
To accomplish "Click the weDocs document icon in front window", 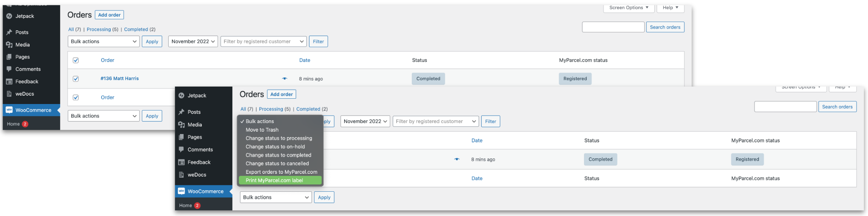I will coord(181,175).
